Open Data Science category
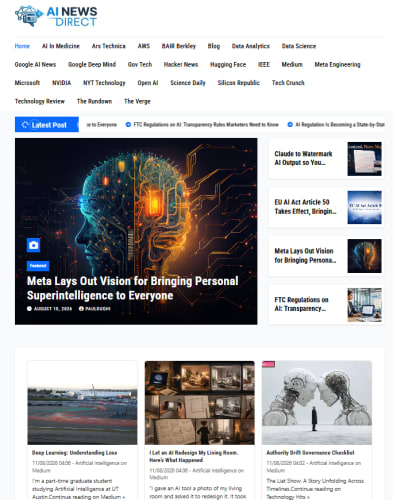393x500 pixels. pyautogui.click(x=299, y=46)
